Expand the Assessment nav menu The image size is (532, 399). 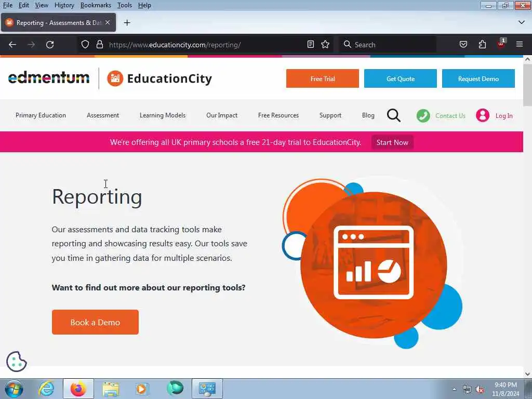pyautogui.click(x=103, y=115)
